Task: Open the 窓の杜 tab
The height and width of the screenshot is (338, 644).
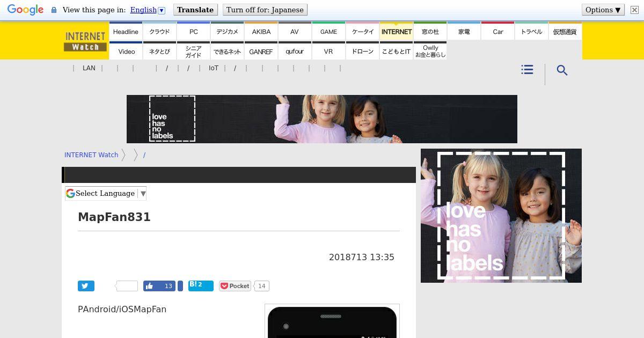Action: point(430,31)
